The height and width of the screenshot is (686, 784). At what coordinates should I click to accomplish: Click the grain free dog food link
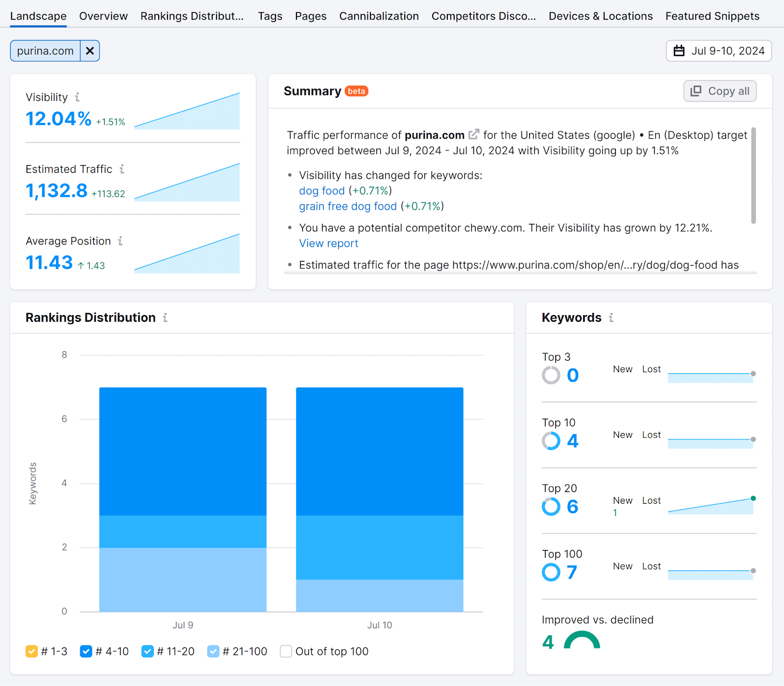pyautogui.click(x=347, y=206)
